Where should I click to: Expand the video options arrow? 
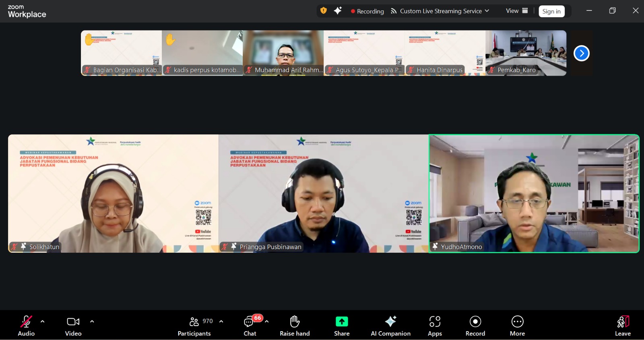pos(92,321)
